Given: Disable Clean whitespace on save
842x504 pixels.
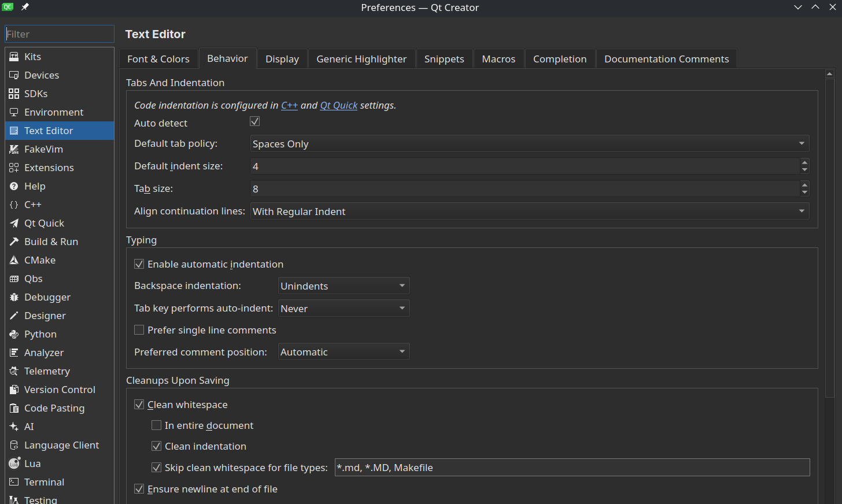Looking at the screenshot, I should click(139, 405).
